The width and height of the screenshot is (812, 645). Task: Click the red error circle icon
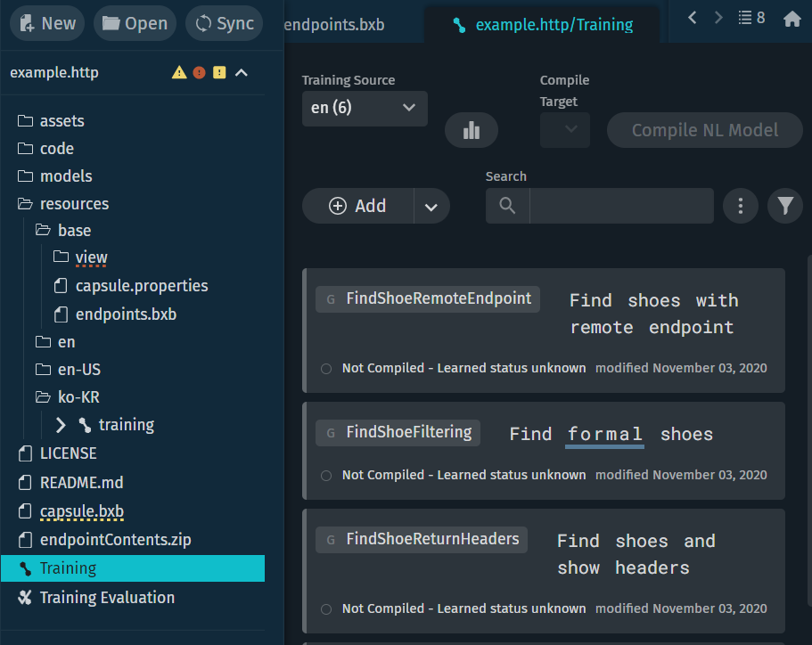199,72
